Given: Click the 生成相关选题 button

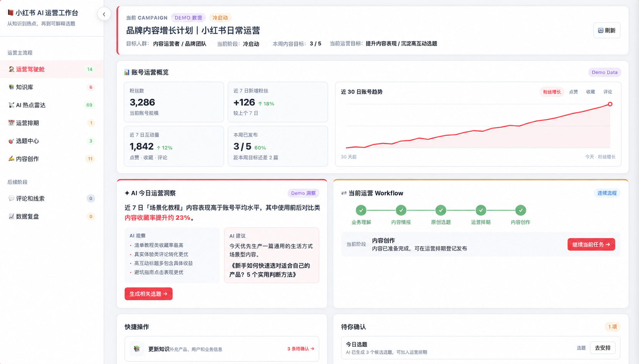Looking at the screenshot, I should (x=148, y=294).
